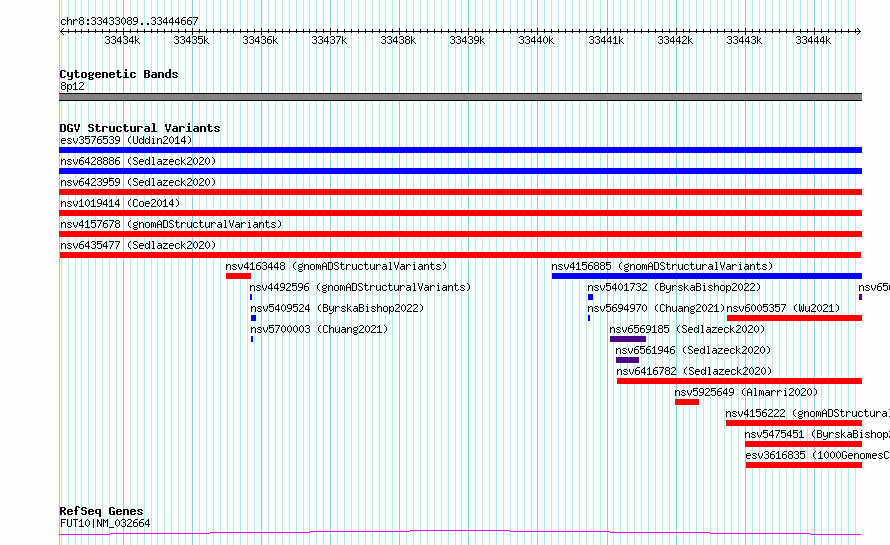
Task: Click the small red bar under nsv5925649
Action: 687,402
